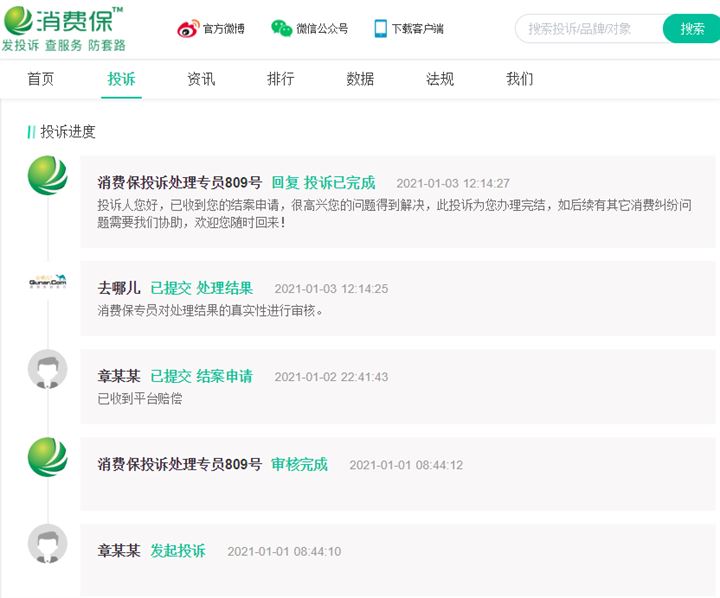
Task: Click the phone icon for 下载客户端
Action: click(381, 28)
